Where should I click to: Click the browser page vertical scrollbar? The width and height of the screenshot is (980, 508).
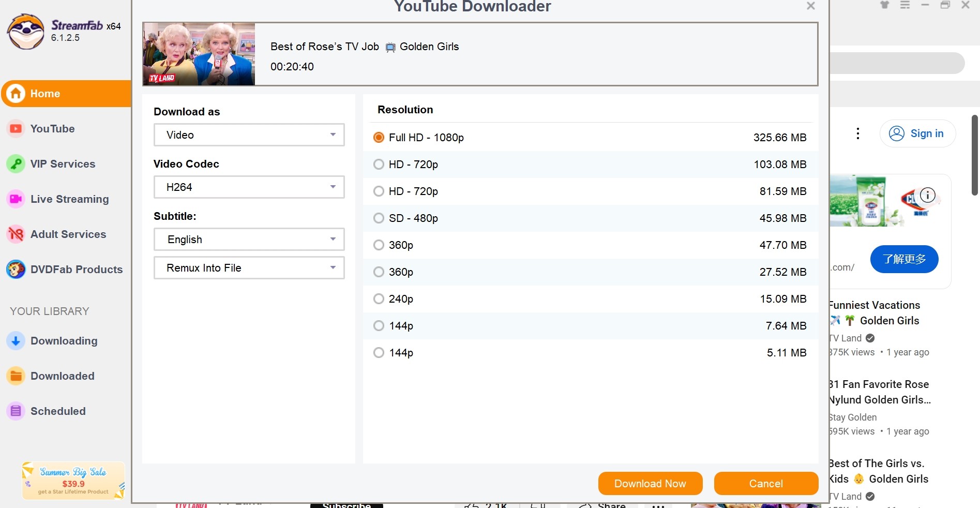[x=974, y=155]
